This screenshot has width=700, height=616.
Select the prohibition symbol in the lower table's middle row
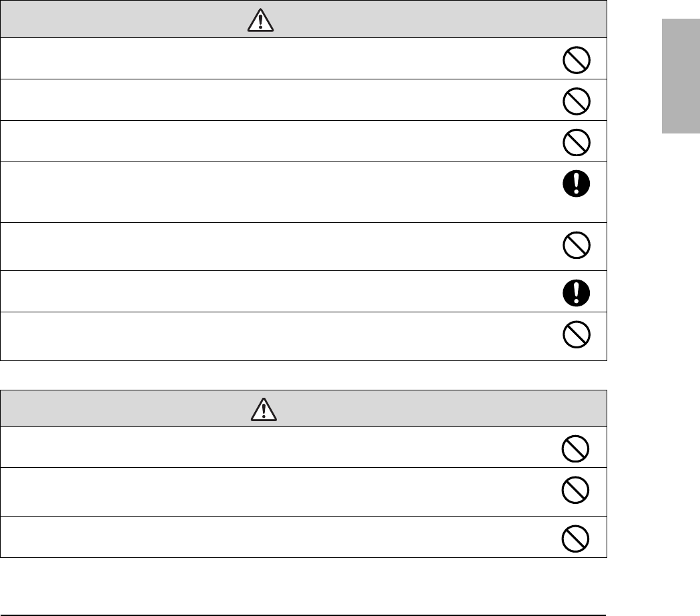[575, 491]
